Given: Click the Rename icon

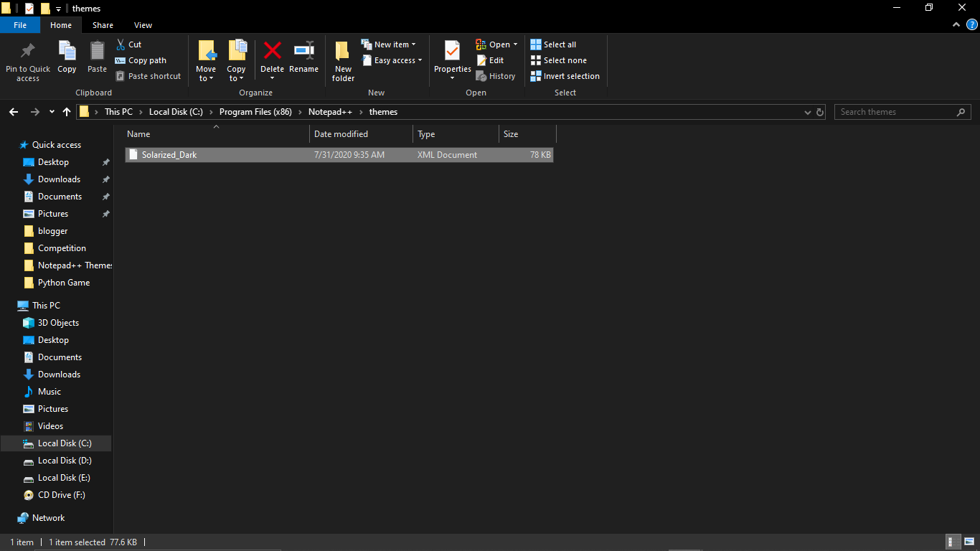Looking at the screenshot, I should (x=303, y=57).
